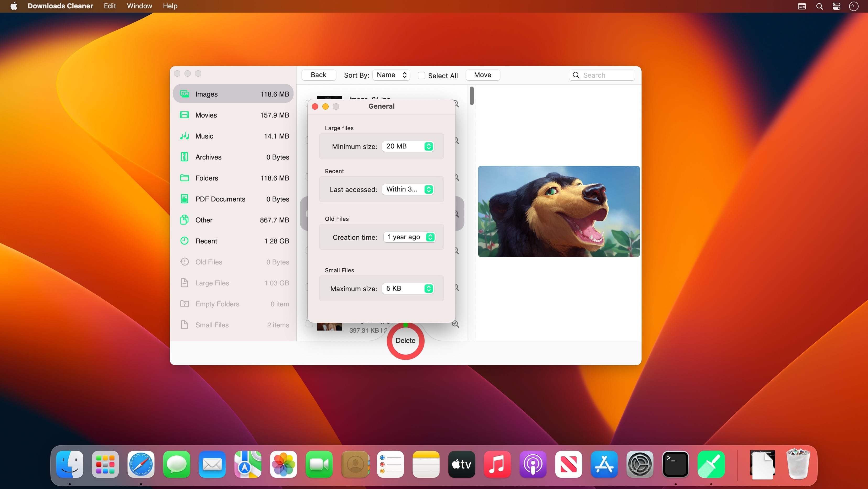
Task: Open App Store from the dock
Action: 604,464
